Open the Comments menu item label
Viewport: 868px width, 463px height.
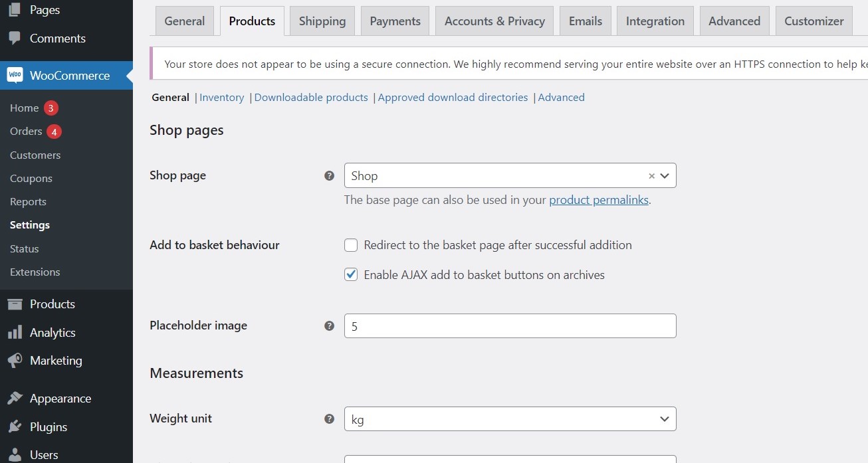click(x=58, y=39)
